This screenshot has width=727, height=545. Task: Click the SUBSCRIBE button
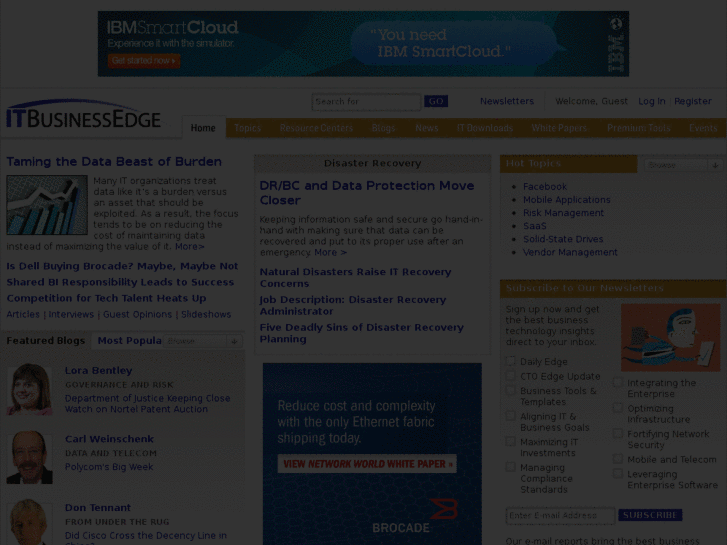(x=650, y=515)
